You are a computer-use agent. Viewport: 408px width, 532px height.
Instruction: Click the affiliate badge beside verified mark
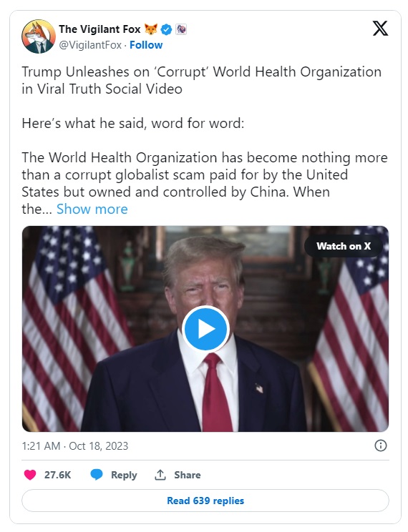click(181, 29)
